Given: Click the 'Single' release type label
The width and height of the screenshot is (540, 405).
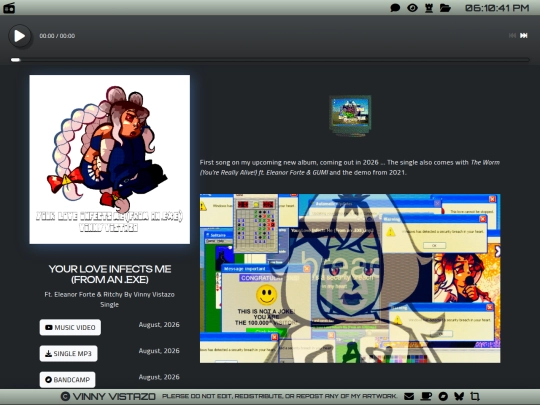Looking at the screenshot, I should [110, 304].
